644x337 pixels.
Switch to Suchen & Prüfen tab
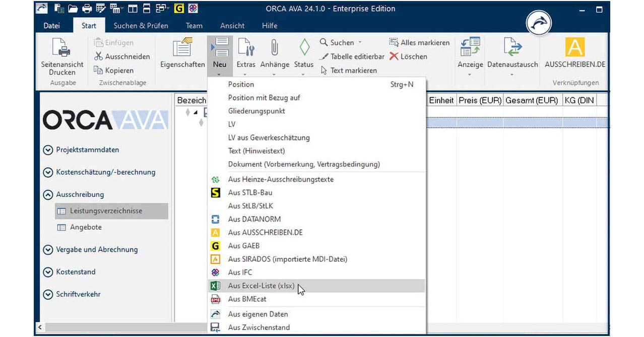pos(141,26)
